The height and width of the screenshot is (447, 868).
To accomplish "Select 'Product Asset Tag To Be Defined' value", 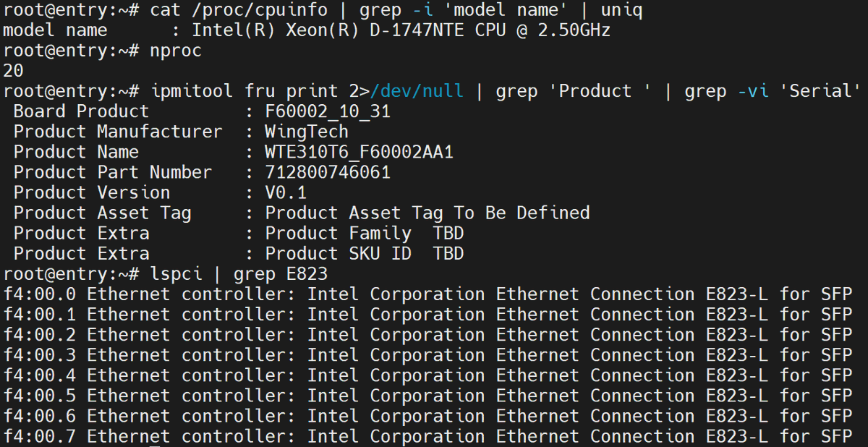I will [427, 213].
